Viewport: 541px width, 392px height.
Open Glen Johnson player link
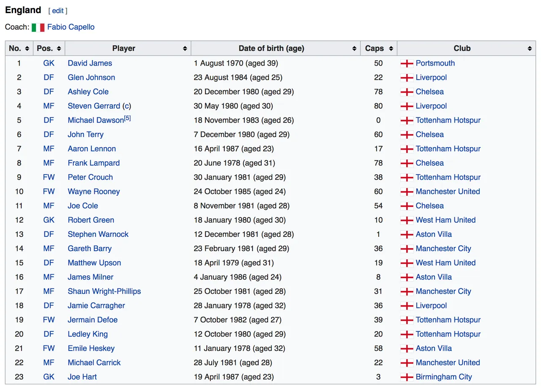click(91, 77)
